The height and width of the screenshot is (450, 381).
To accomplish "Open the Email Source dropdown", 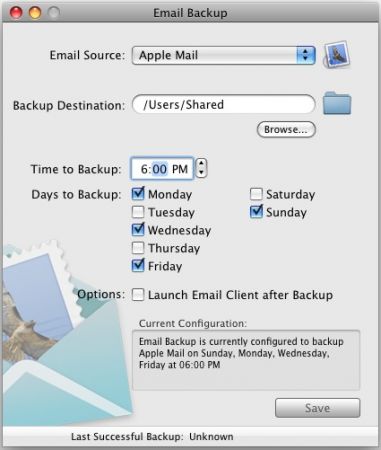I will click(x=224, y=55).
